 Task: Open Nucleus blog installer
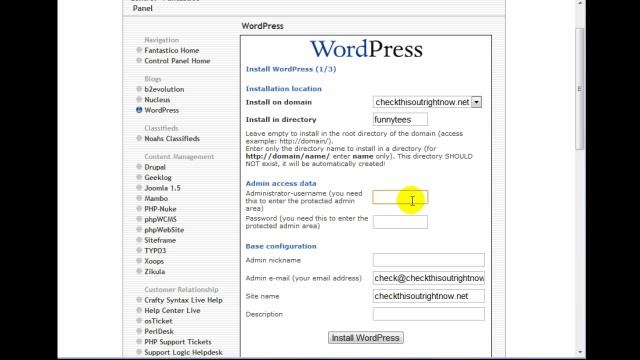(157, 100)
